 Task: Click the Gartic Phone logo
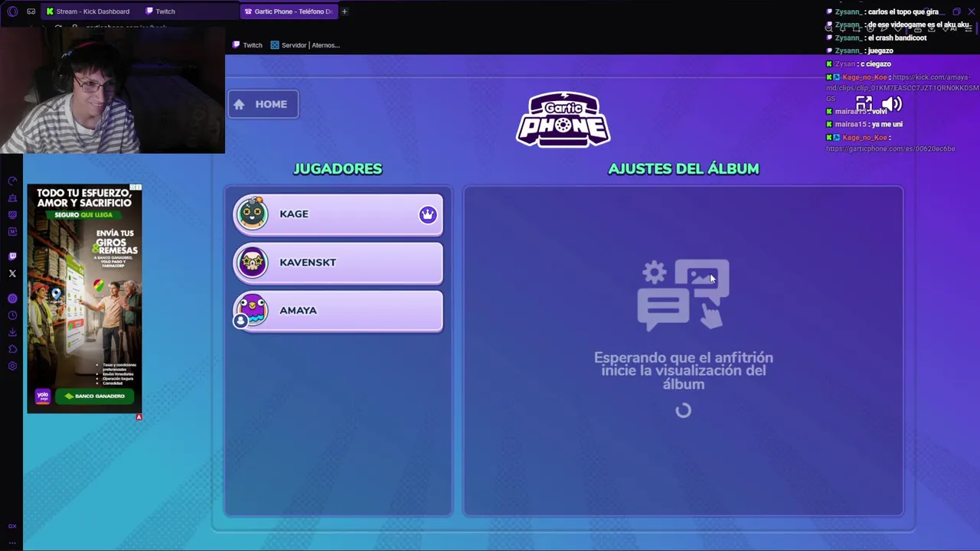pos(563,119)
